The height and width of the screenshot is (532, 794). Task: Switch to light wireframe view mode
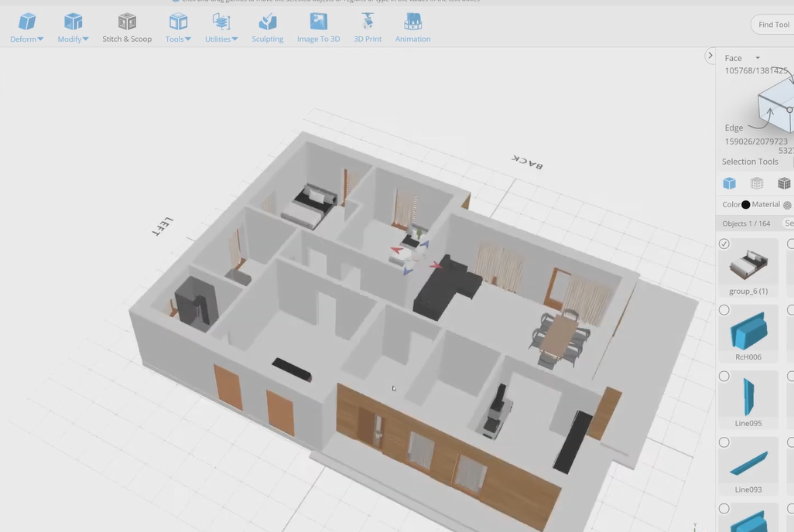tap(757, 183)
